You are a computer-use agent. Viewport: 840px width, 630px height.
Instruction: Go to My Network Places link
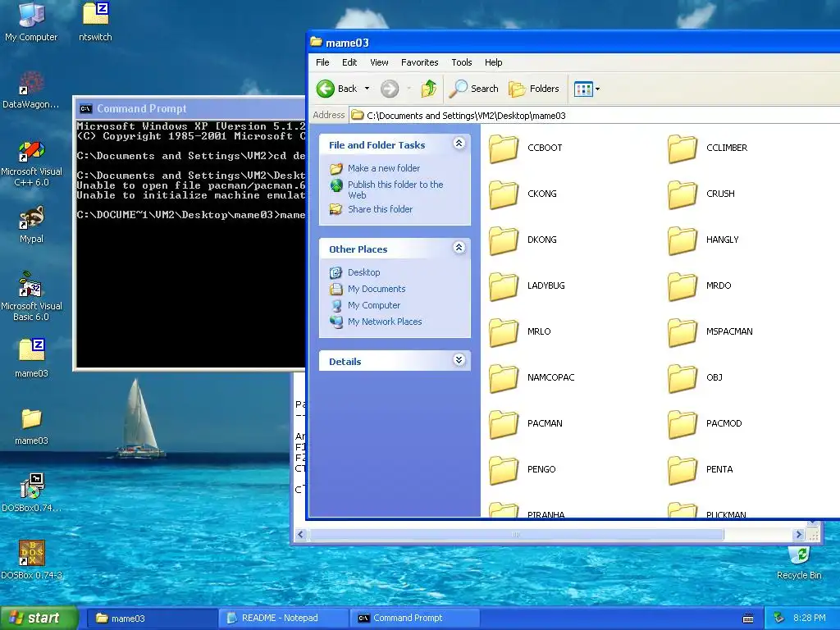385,322
